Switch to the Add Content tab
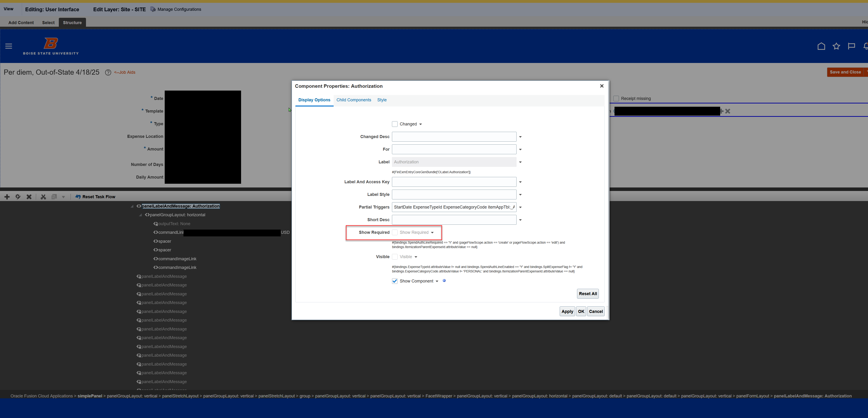Screen dimensions: 868x418 point(21,22)
